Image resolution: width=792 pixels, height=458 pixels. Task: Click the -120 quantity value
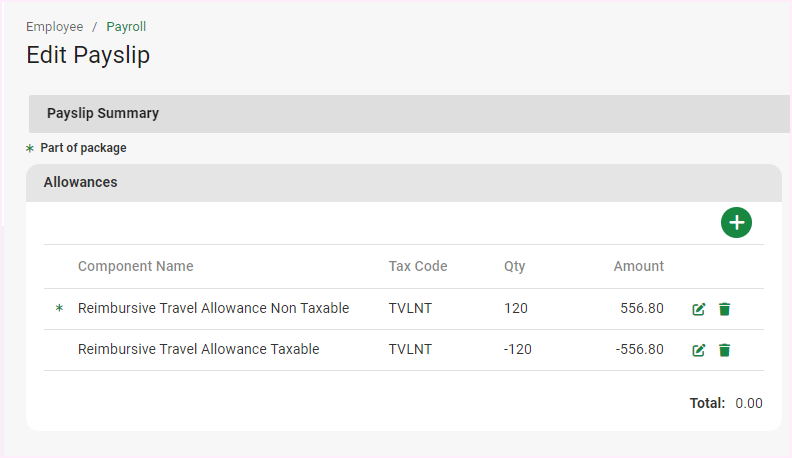coord(518,349)
